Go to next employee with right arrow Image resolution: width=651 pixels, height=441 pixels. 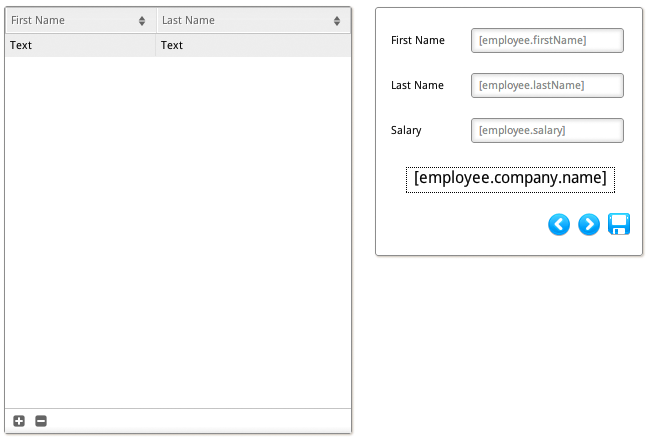point(589,225)
